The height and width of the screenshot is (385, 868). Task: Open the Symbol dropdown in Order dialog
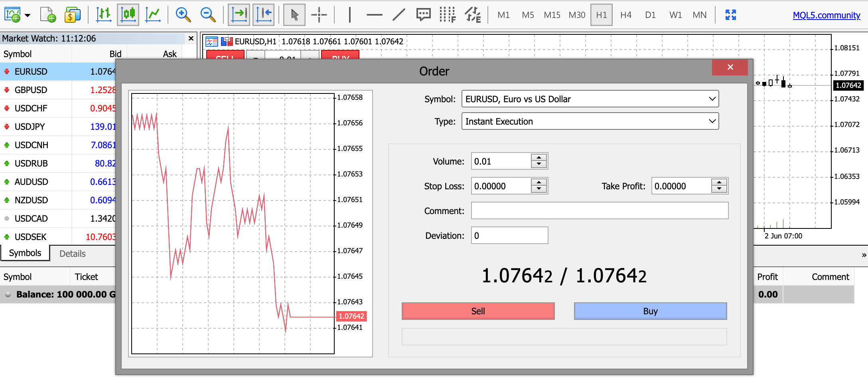pyautogui.click(x=590, y=99)
